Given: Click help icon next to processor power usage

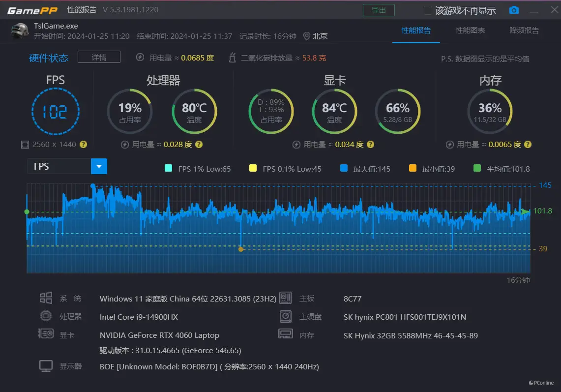Looking at the screenshot, I should pyautogui.click(x=199, y=145).
